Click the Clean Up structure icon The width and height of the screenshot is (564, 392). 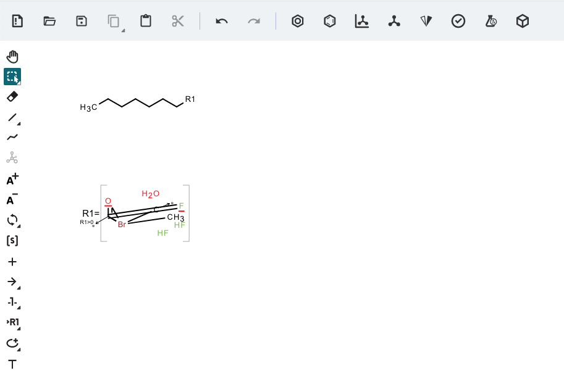394,21
